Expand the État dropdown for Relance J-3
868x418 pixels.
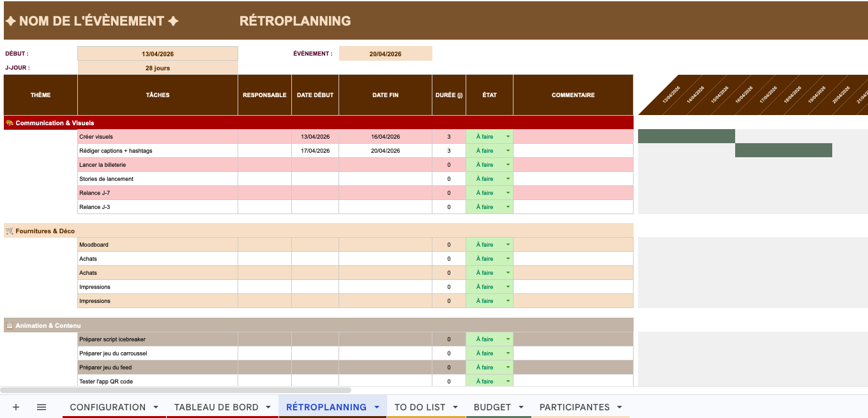click(x=508, y=207)
